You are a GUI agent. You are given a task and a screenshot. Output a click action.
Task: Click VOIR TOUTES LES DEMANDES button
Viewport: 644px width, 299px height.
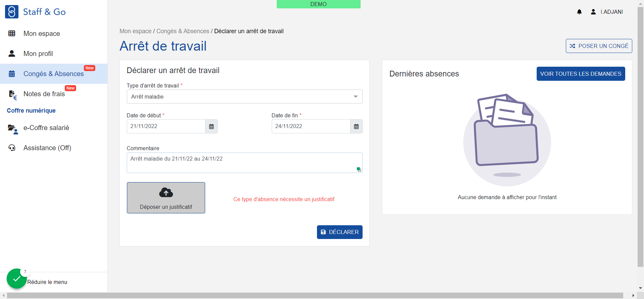coord(581,74)
